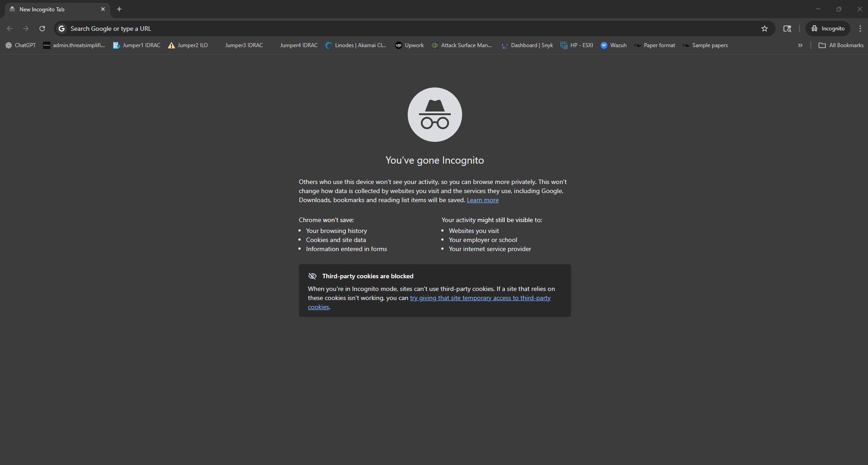Open the HP - ESXI bookmark
The image size is (868, 465).
tap(576, 45)
